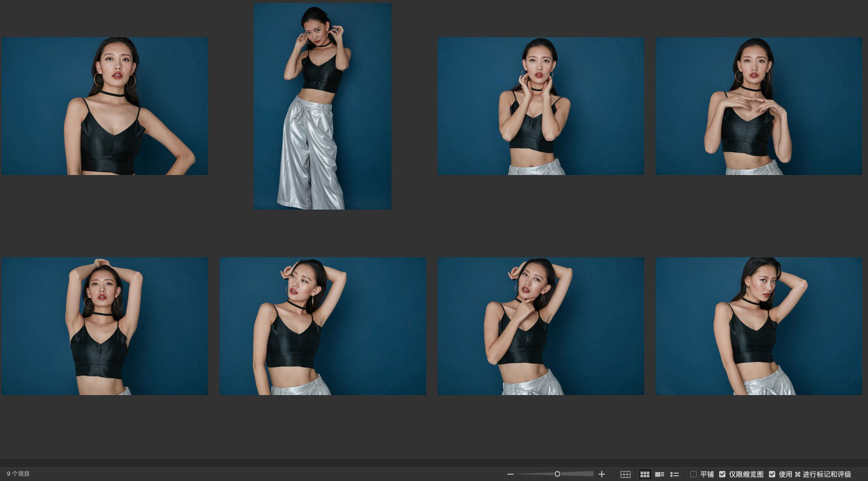Toggle 使用 ⌘ 进行标记和评级 checkbox

[772, 474]
